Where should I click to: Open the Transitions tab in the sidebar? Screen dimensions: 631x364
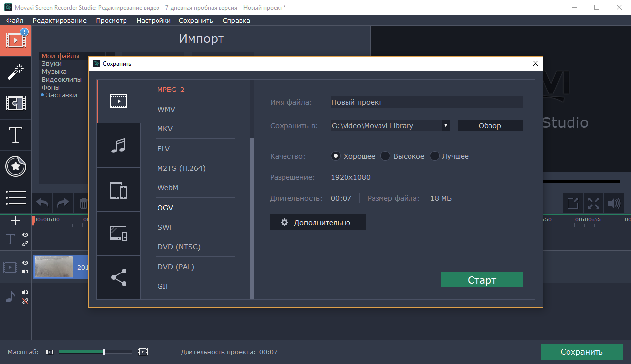(16, 103)
